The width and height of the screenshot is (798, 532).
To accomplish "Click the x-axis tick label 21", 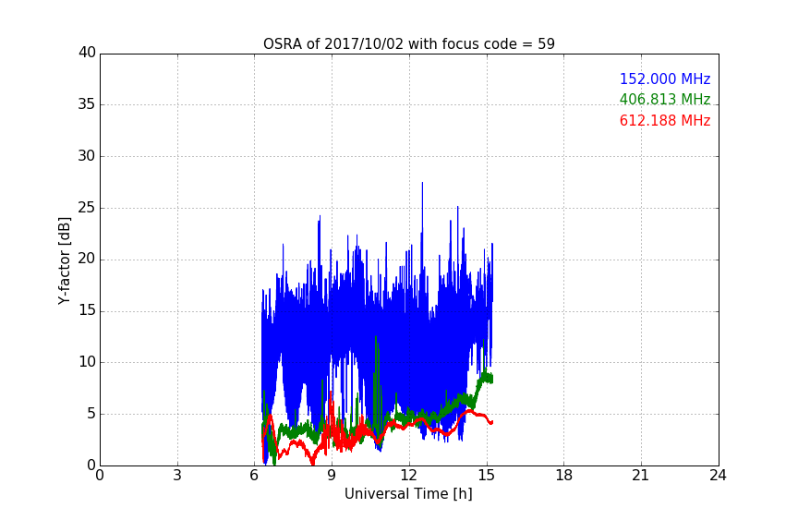I will 641,476.
